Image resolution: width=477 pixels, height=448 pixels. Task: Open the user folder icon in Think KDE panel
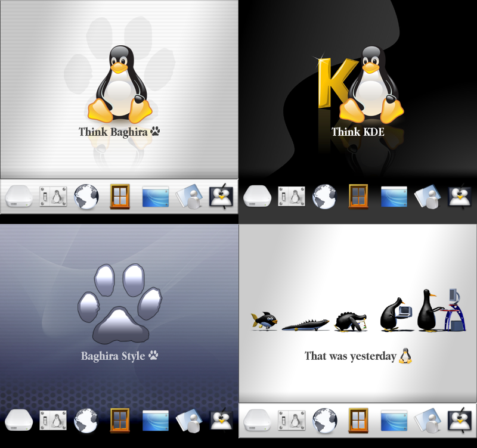[x=428, y=197]
